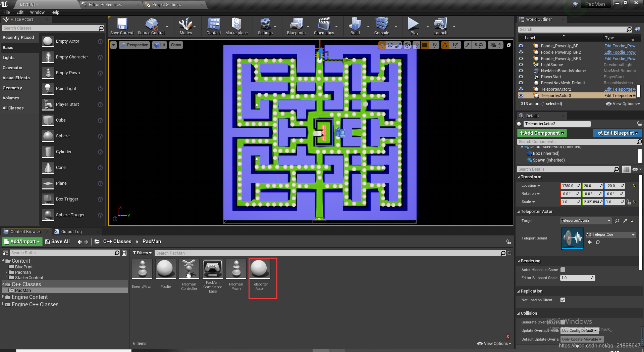Click the Perspective view button
644x352 pixels.
(134, 45)
